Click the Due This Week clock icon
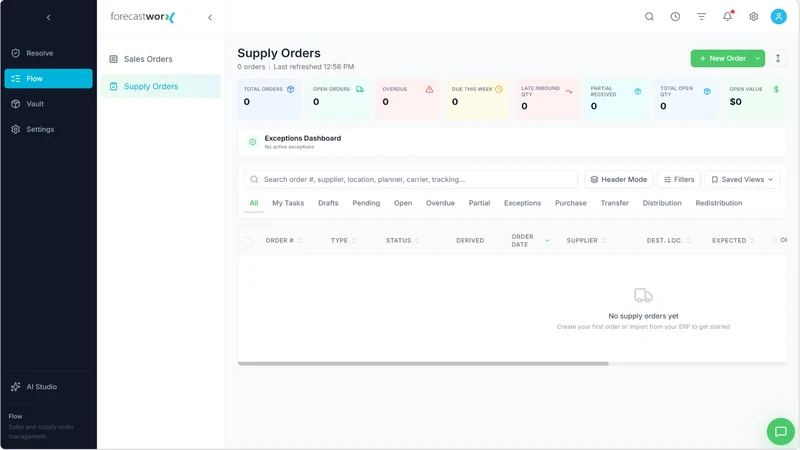 [x=499, y=89]
